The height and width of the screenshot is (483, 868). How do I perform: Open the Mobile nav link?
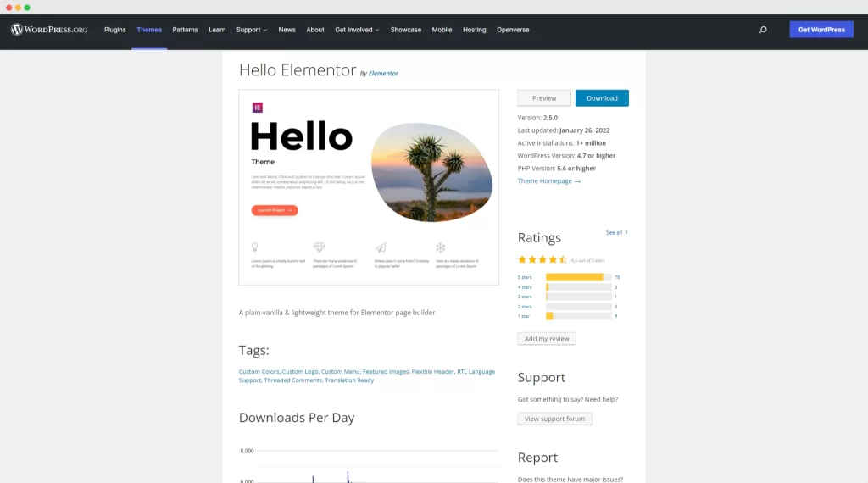coord(442,30)
